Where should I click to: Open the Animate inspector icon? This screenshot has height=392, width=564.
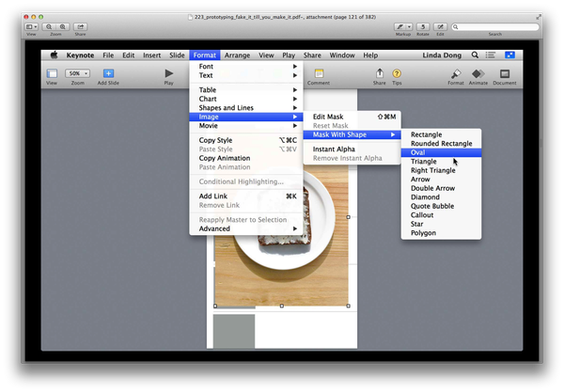pos(479,73)
